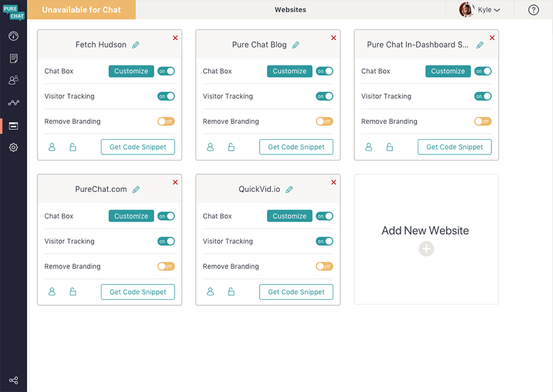553x392 pixels.
Task: Open the help question mark icon
Action: [533, 10]
